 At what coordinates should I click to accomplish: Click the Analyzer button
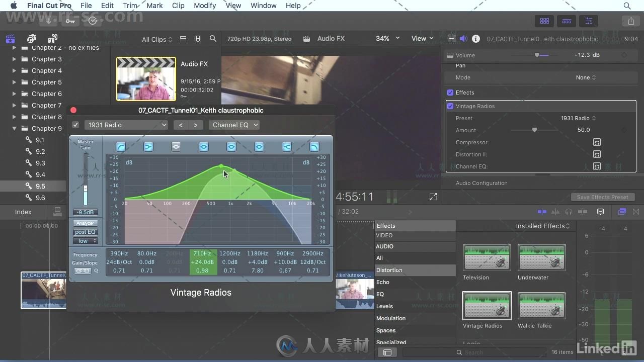(85, 223)
